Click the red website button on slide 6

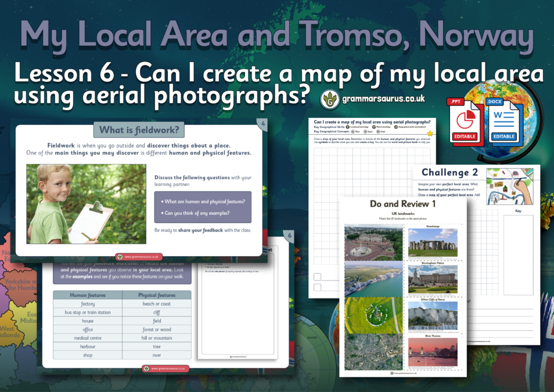[166, 368]
